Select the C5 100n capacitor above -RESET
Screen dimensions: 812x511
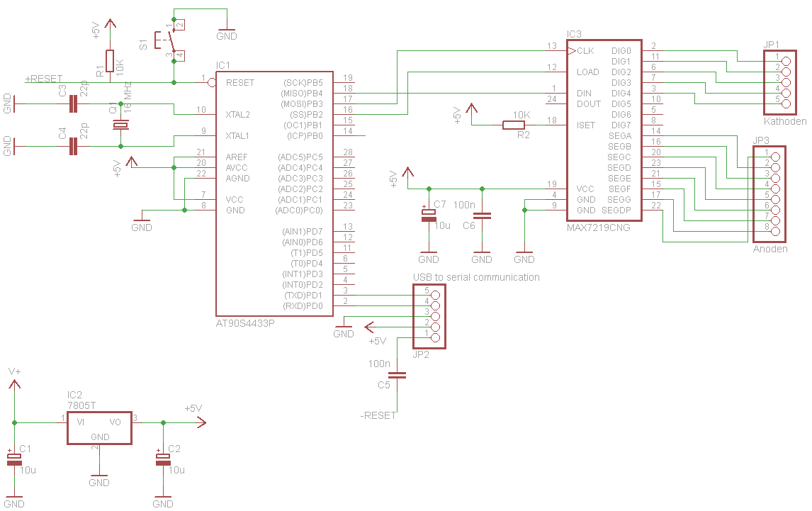tap(398, 374)
